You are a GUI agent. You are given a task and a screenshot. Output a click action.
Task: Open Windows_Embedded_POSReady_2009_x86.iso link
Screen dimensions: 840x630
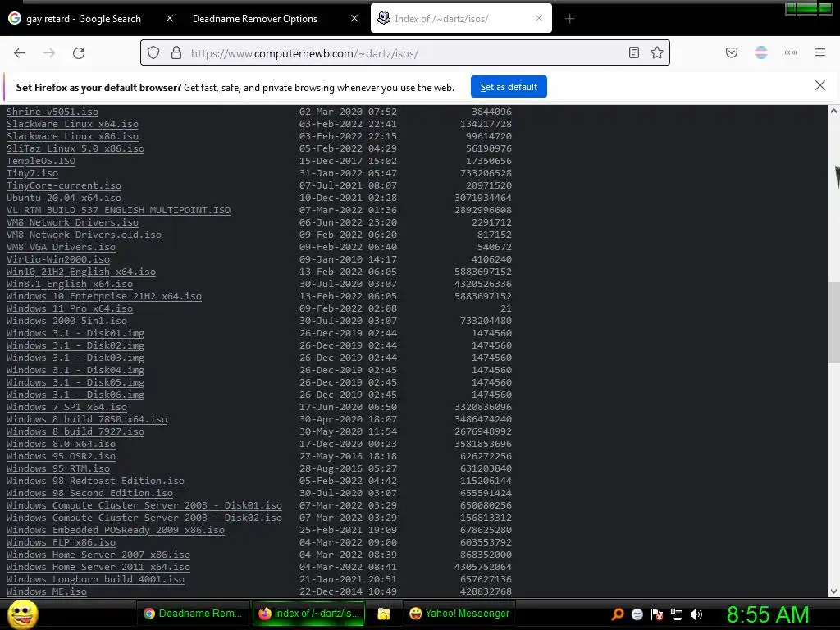point(115,531)
